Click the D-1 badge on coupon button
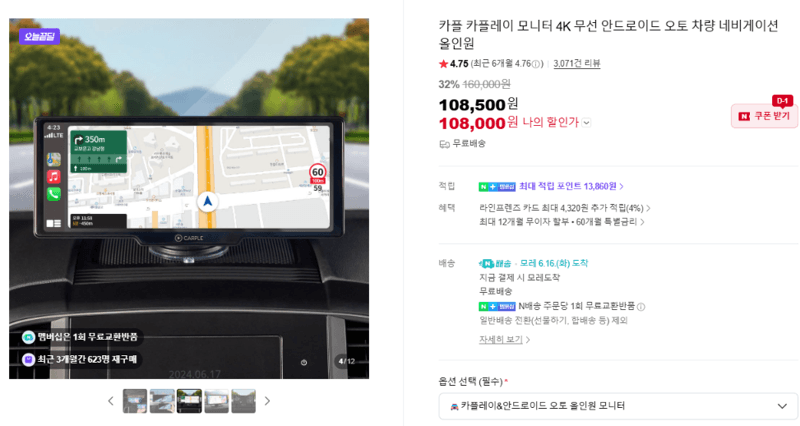Screen dimensions: 800x426 pyautogui.click(x=782, y=101)
